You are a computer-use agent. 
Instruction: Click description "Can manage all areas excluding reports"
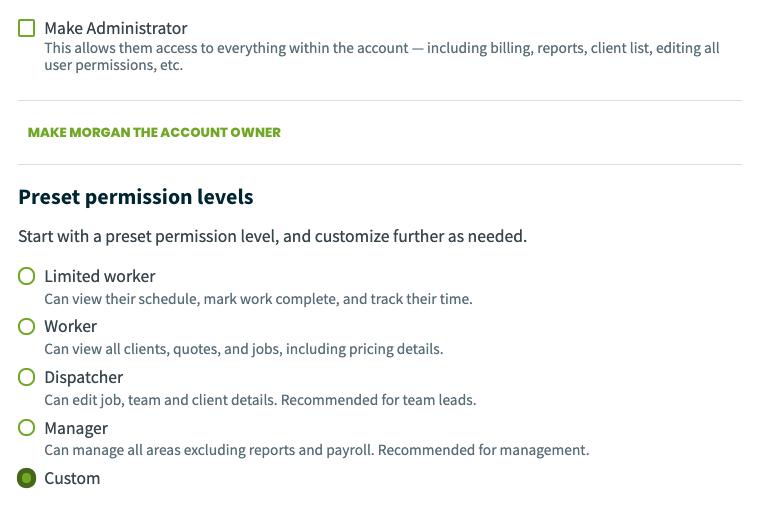317,450
